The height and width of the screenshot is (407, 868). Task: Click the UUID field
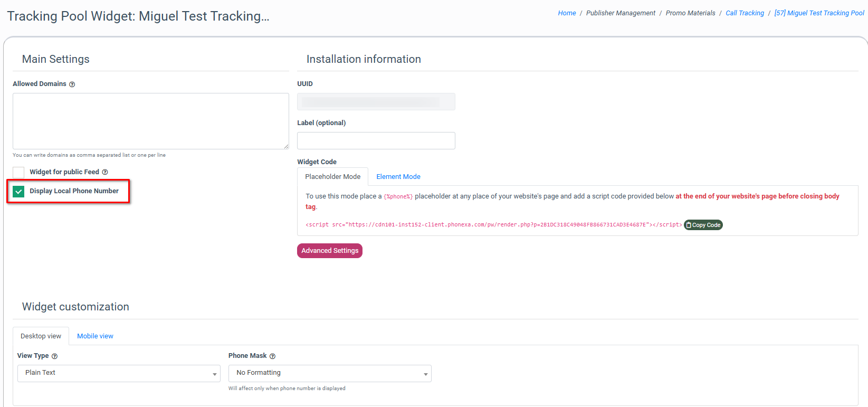pyautogui.click(x=376, y=102)
